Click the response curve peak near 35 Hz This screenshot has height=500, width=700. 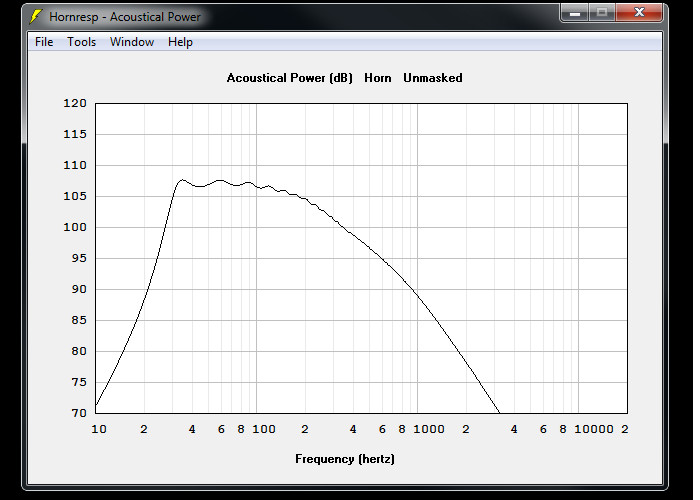point(182,180)
